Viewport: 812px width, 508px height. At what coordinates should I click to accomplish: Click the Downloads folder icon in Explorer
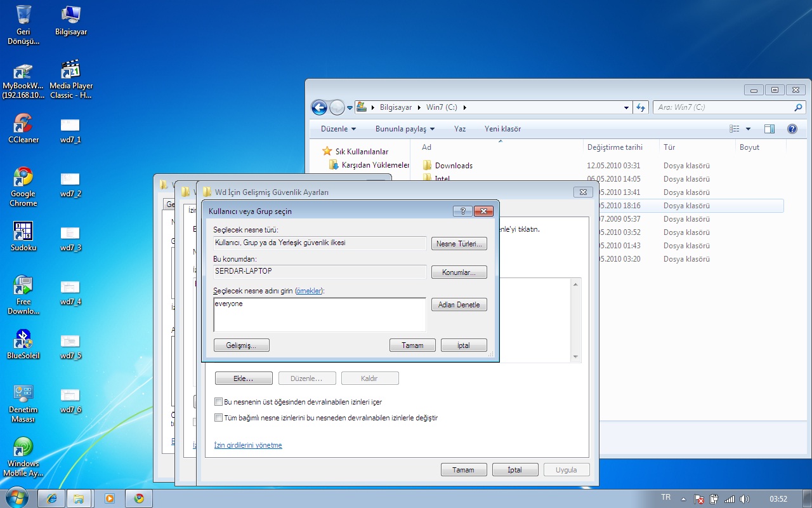(428, 165)
